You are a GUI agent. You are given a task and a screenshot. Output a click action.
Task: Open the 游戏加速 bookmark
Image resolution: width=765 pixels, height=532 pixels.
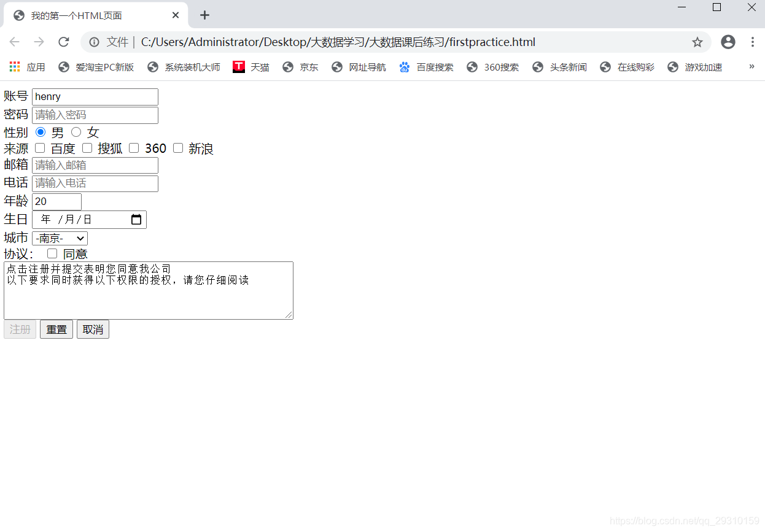[x=695, y=67]
